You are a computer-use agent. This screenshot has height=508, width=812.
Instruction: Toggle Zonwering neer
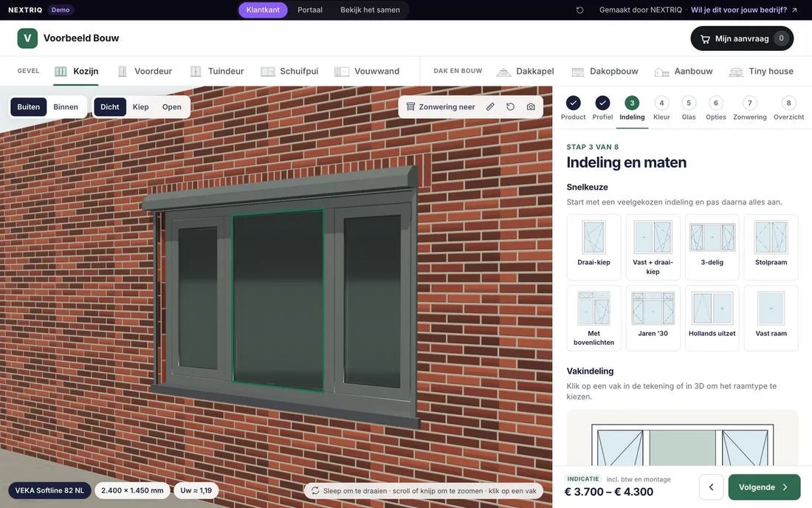tap(440, 106)
